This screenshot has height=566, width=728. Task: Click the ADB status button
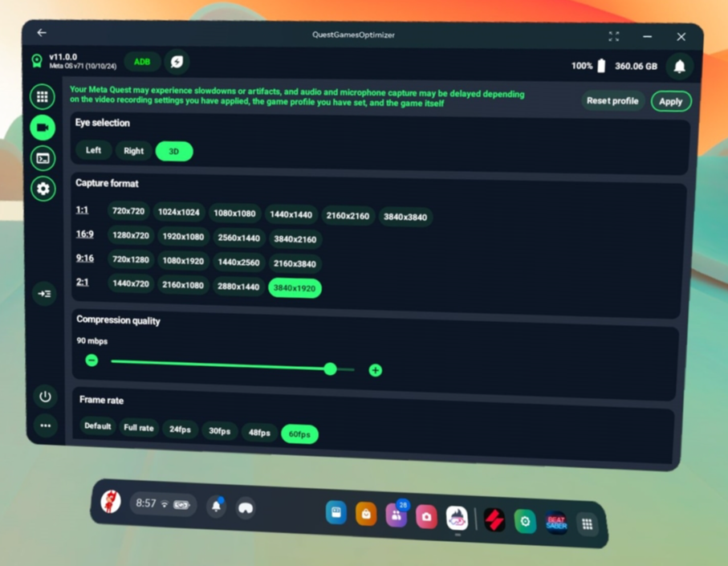[142, 62]
